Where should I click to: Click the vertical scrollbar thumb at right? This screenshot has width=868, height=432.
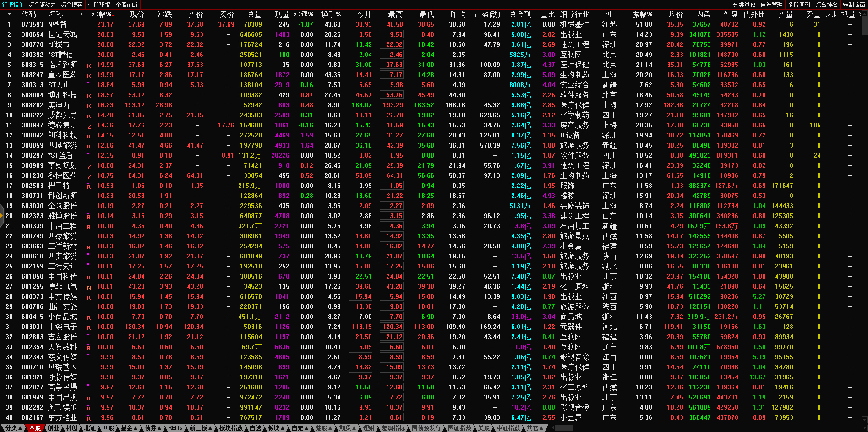pyautogui.click(x=864, y=25)
